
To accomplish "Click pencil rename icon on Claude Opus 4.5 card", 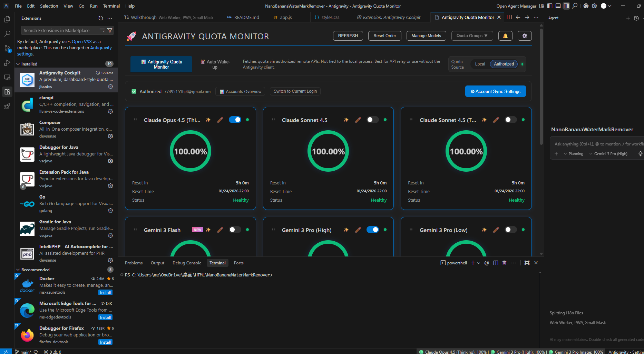I will pos(220,120).
